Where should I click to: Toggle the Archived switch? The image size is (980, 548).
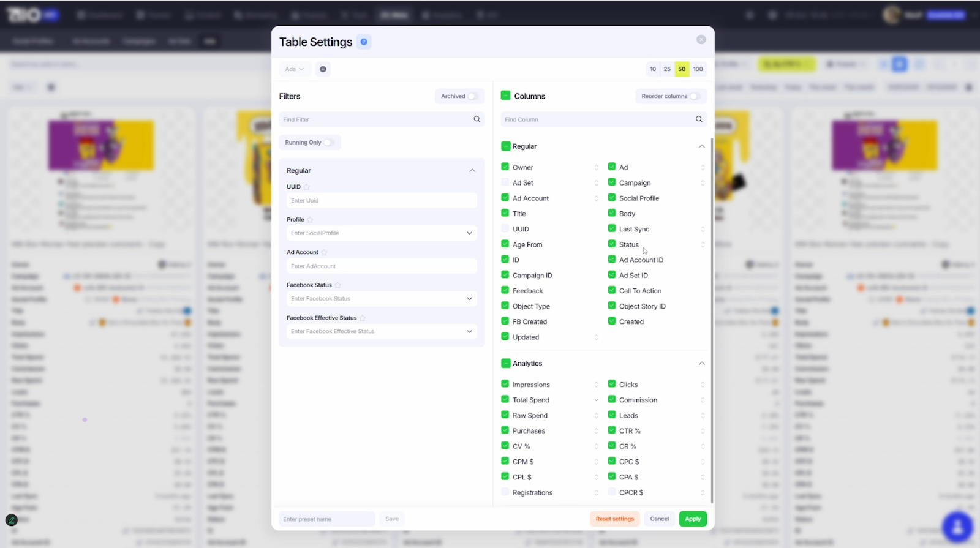coord(472,96)
